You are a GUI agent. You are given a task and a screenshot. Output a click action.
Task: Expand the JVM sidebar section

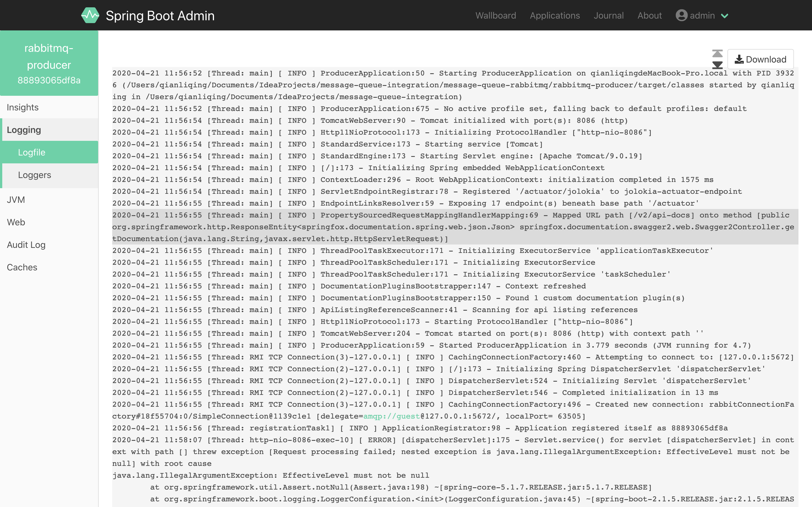(x=16, y=199)
